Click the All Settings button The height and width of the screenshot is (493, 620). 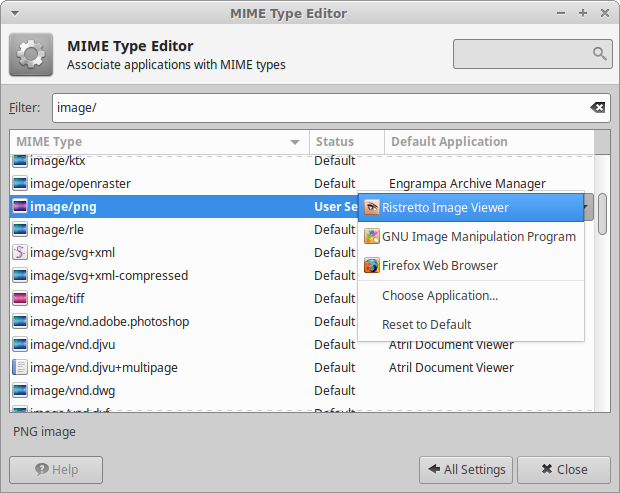[465, 469]
